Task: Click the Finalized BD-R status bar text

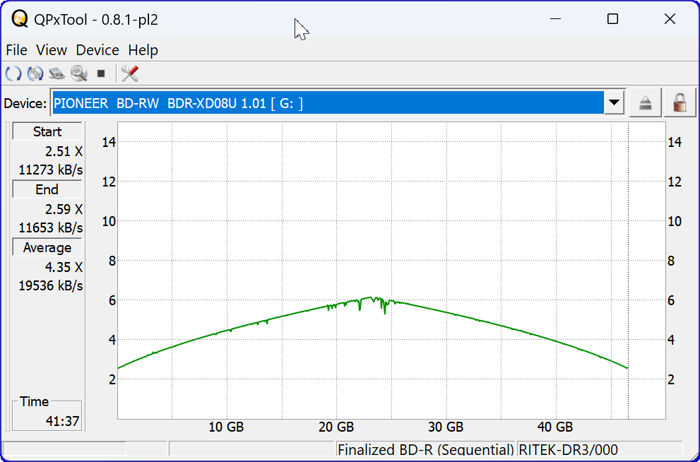Action: pos(426,451)
